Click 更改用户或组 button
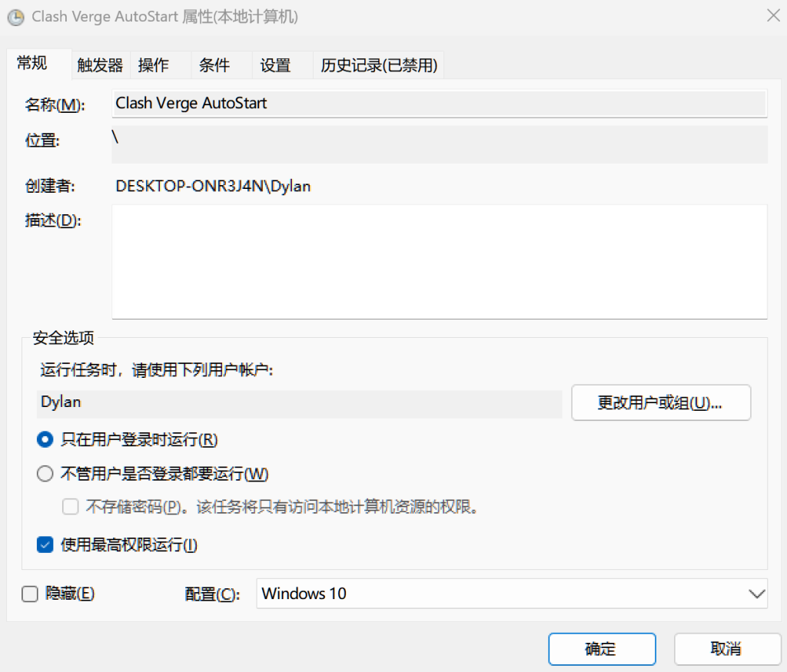Screen dimensions: 787x672 click(660, 402)
